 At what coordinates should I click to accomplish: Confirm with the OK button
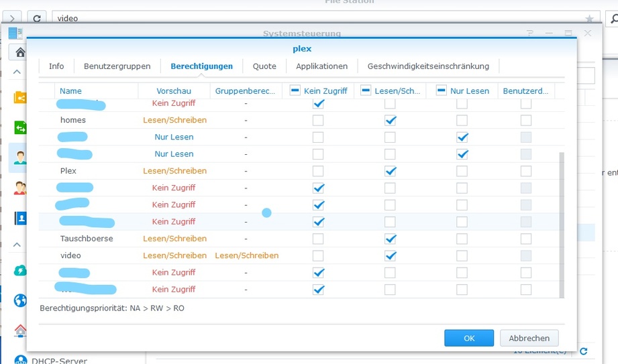[x=469, y=338]
